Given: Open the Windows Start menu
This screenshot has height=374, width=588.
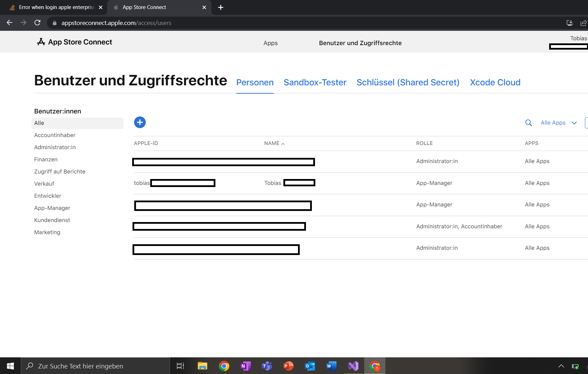Looking at the screenshot, I should [x=10, y=366].
